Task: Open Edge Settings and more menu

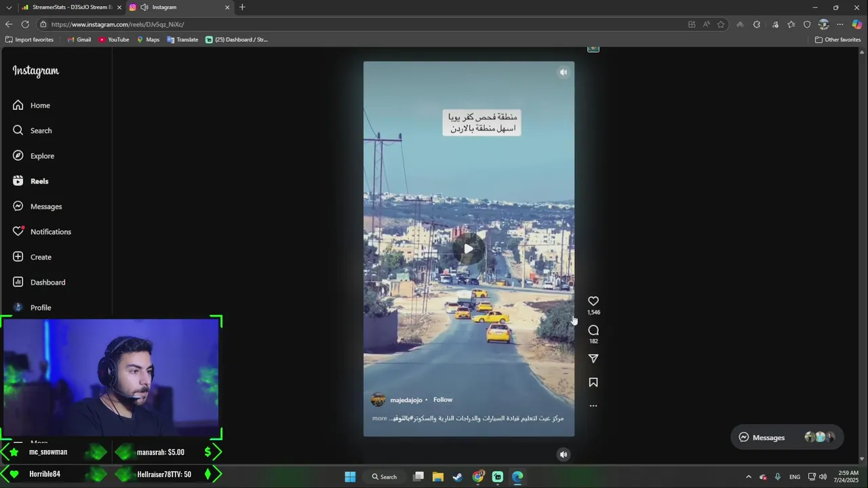Action: click(840, 24)
